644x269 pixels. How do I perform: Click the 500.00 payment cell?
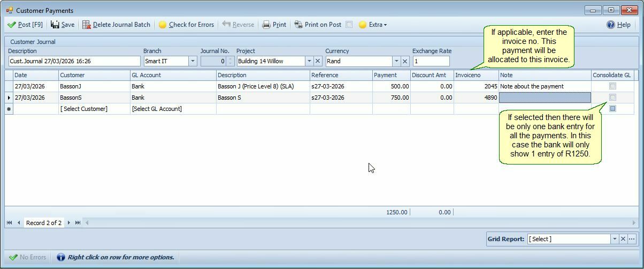[x=392, y=86]
